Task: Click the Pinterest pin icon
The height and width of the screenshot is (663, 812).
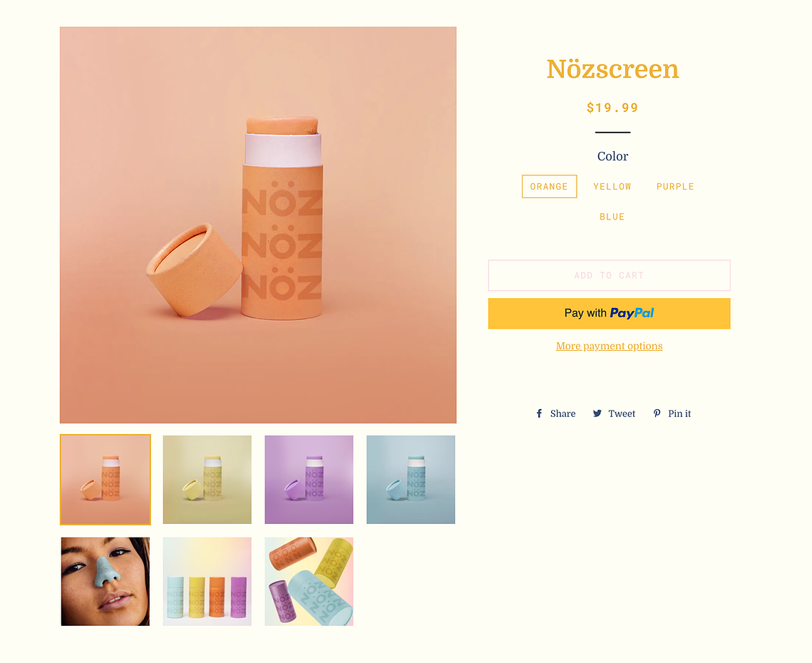Action: point(657,413)
